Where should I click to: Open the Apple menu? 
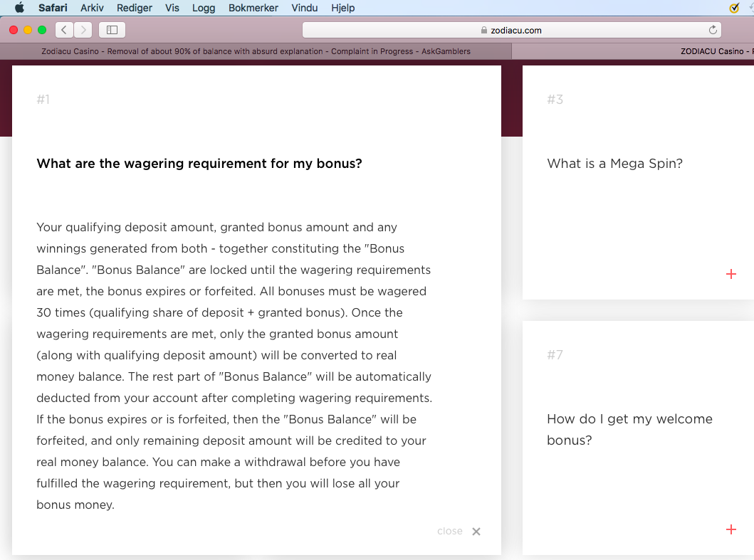pyautogui.click(x=19, y=8)
